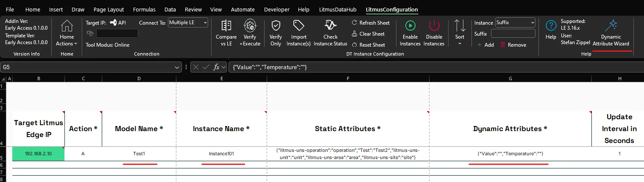Switch to the Developer tab

[276, 9]
